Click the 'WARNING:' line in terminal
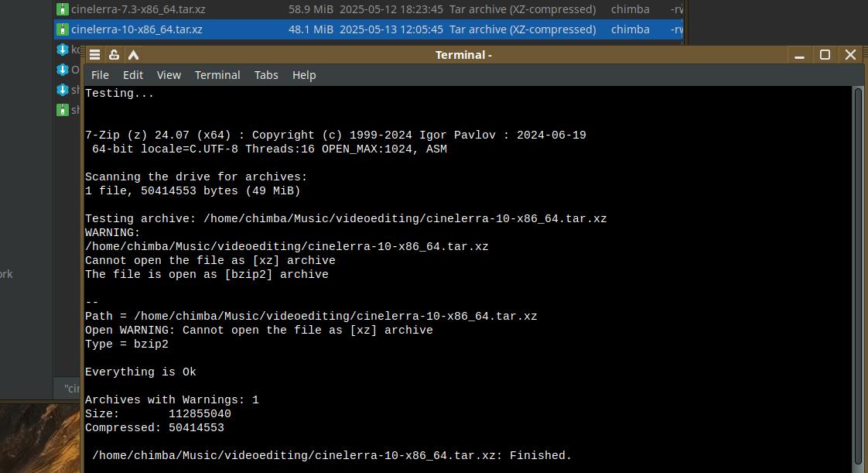The image size is (868, 473). (x=113, y=232)
